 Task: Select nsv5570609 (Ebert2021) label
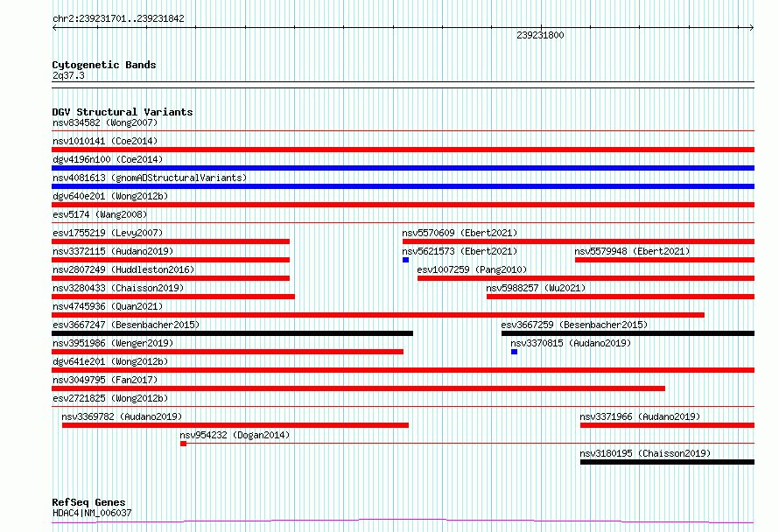460,233
